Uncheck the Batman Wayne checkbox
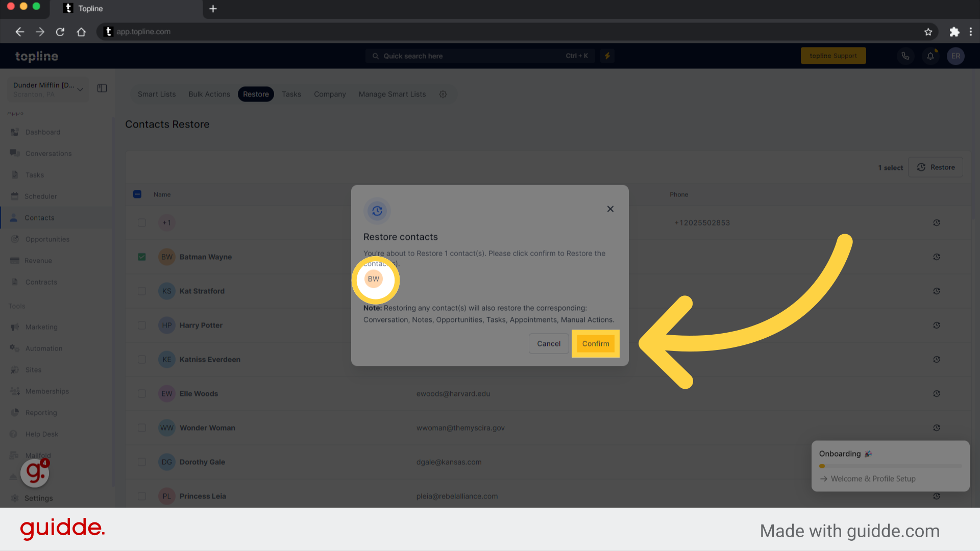 click(142, 257)
